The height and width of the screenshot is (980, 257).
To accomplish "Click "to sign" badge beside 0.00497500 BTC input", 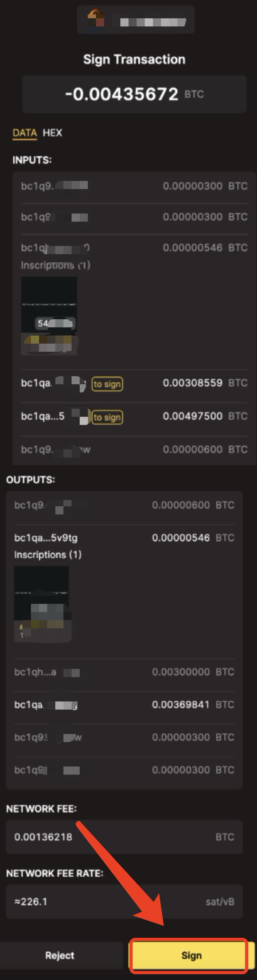I will click(x=107, y=417).
